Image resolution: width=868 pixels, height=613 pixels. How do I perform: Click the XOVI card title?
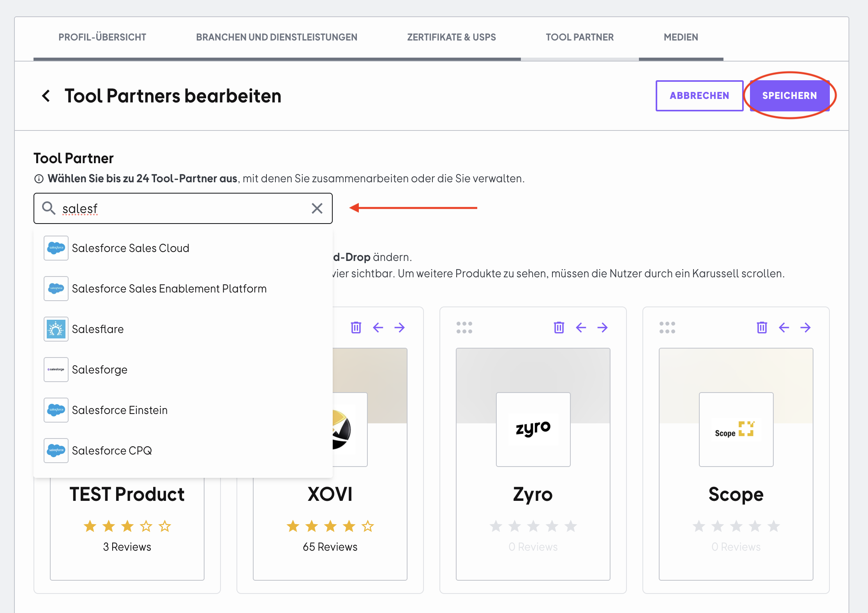tap(330, 494)
